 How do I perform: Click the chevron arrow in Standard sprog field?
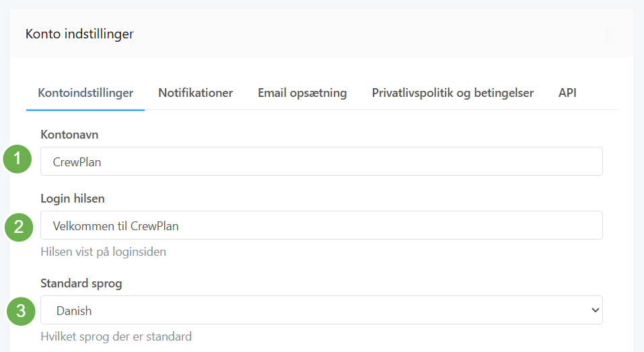(x=595, y=310)
